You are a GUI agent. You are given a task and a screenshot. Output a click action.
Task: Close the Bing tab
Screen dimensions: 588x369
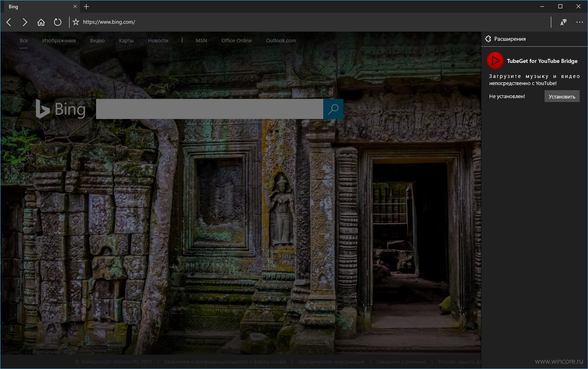75,6
